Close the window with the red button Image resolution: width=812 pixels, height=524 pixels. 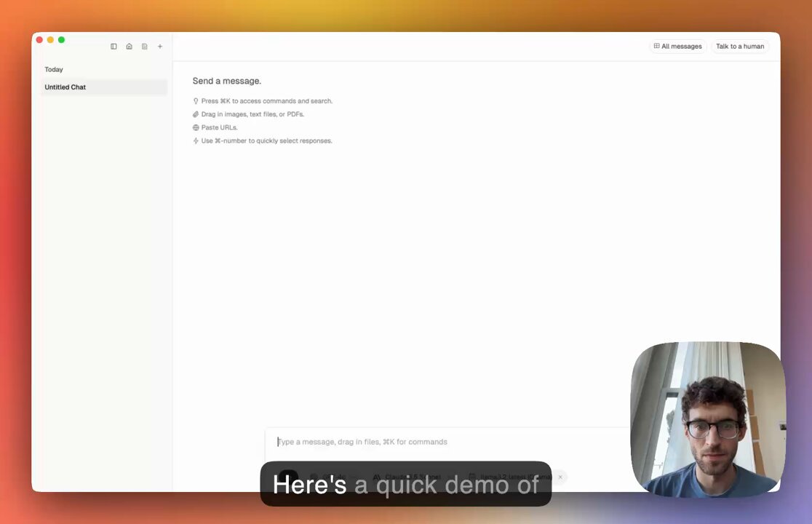coord(39,40)
